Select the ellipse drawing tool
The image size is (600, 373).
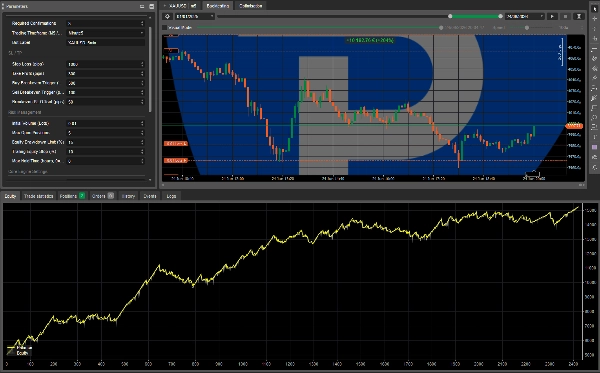tap(594, 118)
